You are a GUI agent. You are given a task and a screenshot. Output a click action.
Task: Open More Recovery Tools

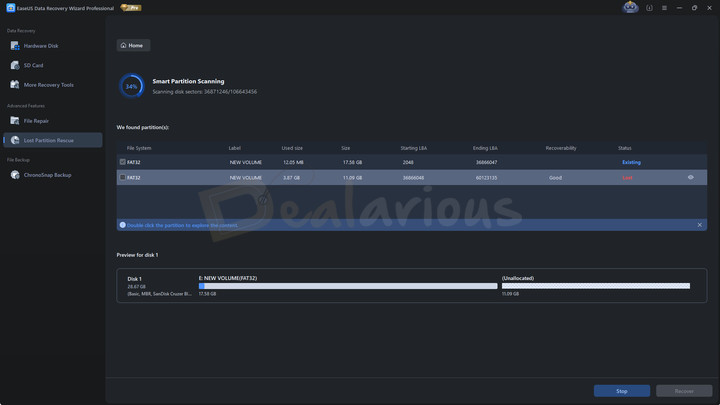[x=48, y=85]
